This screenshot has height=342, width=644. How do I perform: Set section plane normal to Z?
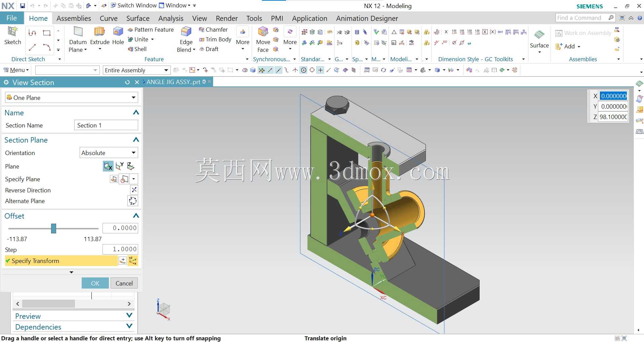pos(131,166)
